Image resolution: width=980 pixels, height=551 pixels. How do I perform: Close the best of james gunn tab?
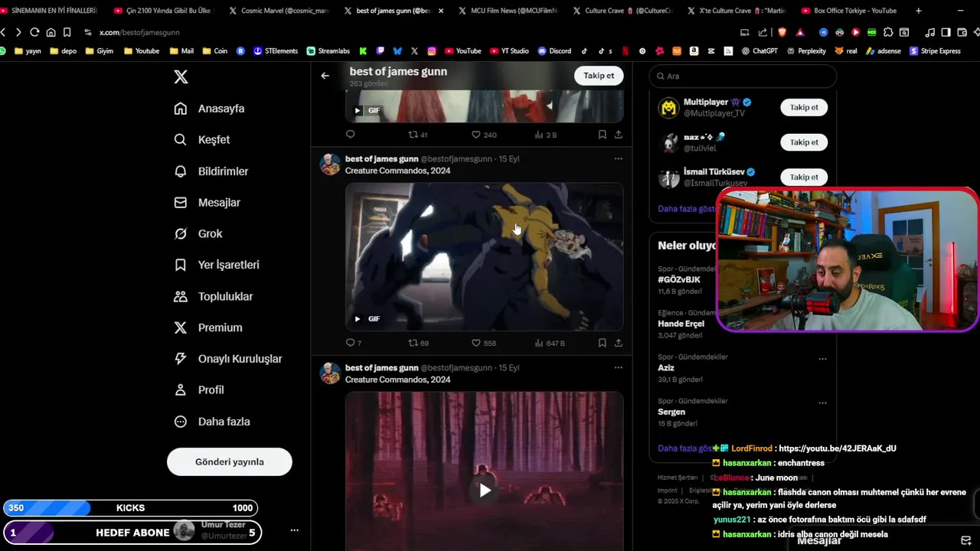tap(440, 11)
